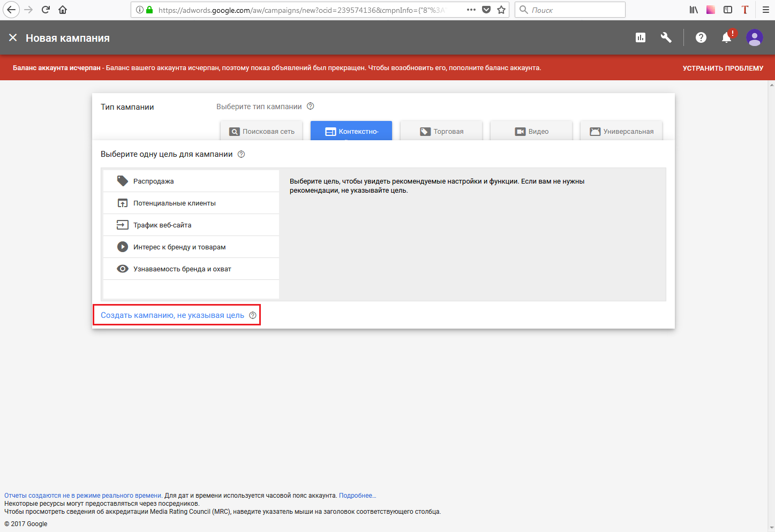Close the New campaign dialog
This screenshot has width=775, height=532.
[13, 37]
